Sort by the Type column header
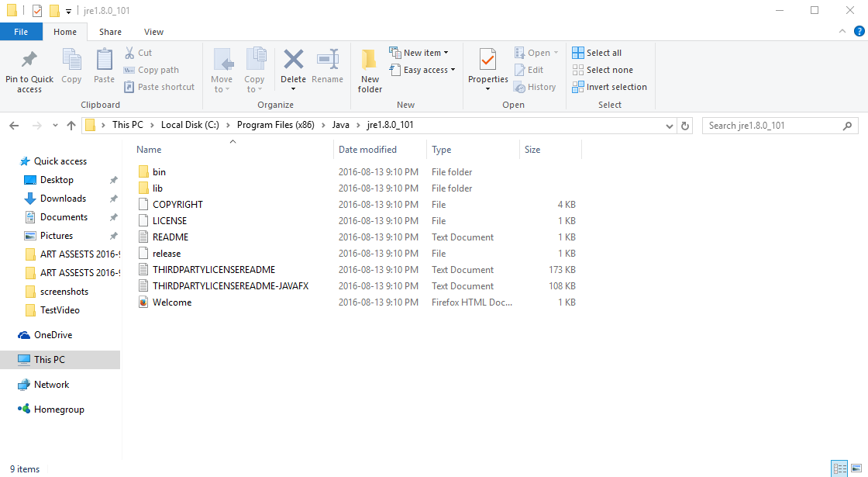This screenshot has height=477, width=868. tap(441, 150)
